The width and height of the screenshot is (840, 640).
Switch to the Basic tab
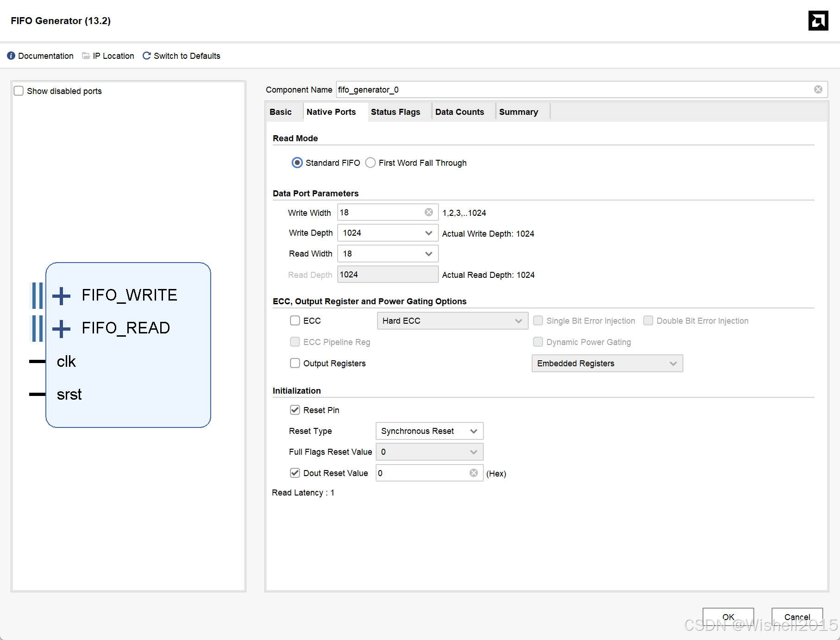tap(281, 112)
